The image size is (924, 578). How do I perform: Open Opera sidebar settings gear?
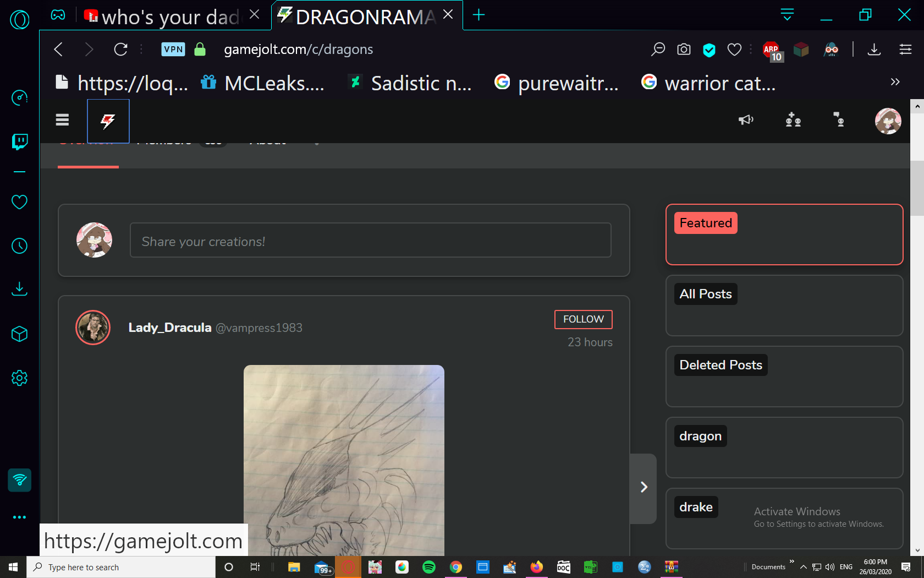click(x=20, y=378)
